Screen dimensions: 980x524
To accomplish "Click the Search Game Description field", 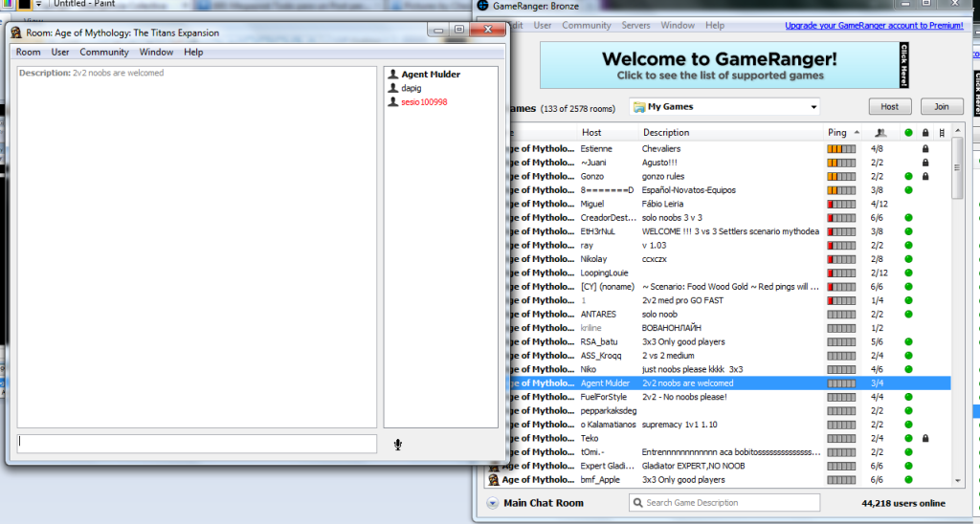I will [724, 503].
